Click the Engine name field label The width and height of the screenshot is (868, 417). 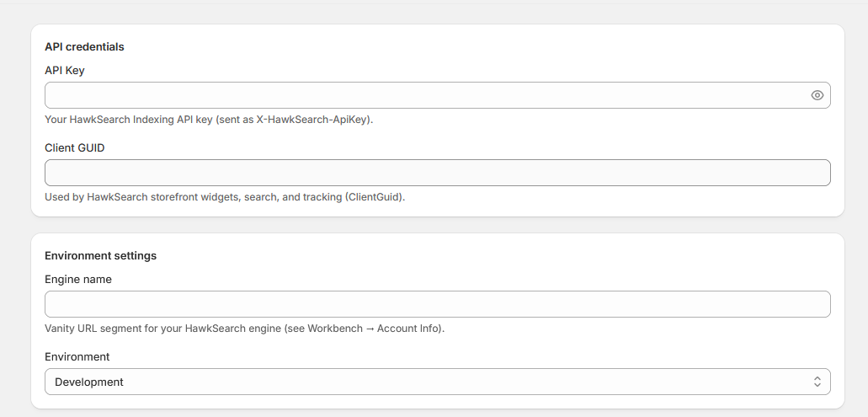(x=78, y=279)
